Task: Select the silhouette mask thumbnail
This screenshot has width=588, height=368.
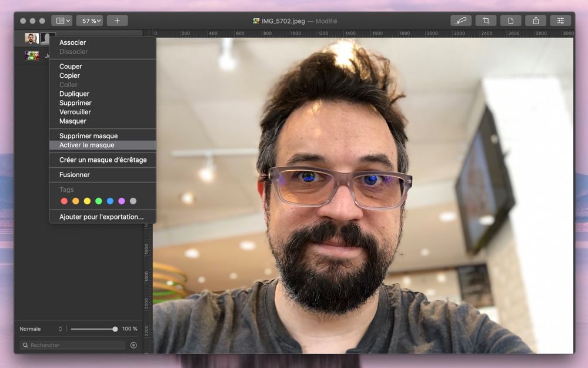Action: point(45,38)
